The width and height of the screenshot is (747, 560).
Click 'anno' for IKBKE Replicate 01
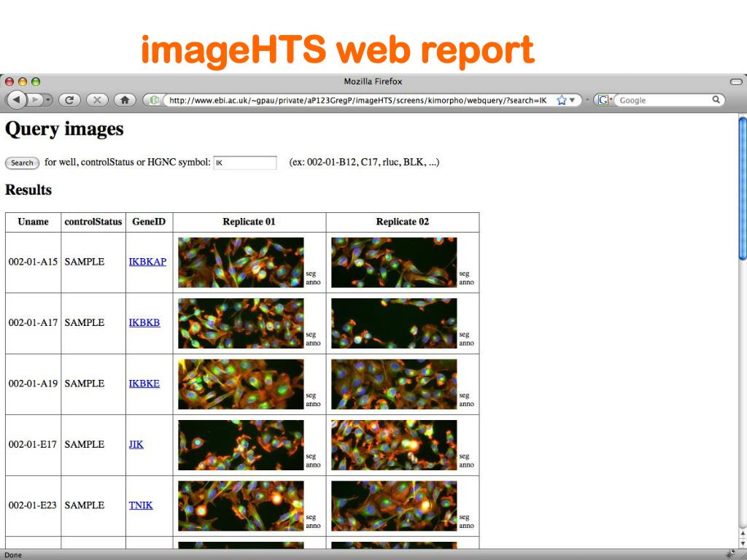(x=313, y=404)
